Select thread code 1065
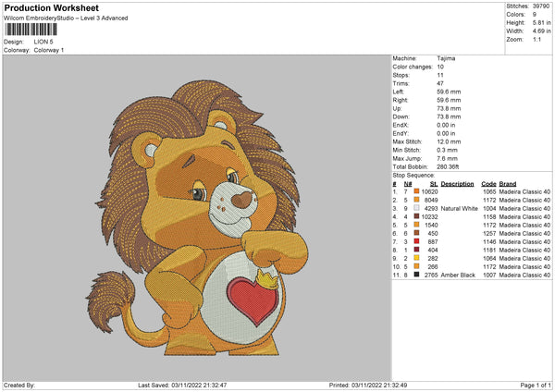 [489, 191]
